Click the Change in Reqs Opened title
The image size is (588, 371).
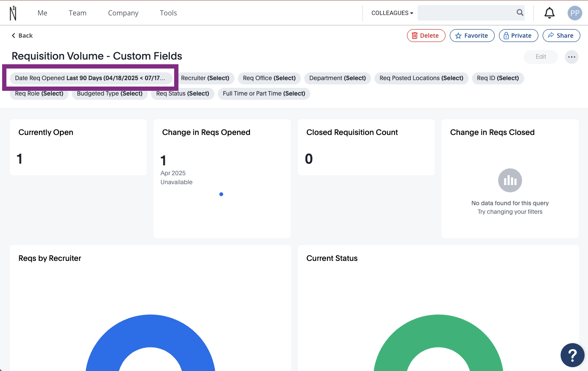[x=206, y=132]
